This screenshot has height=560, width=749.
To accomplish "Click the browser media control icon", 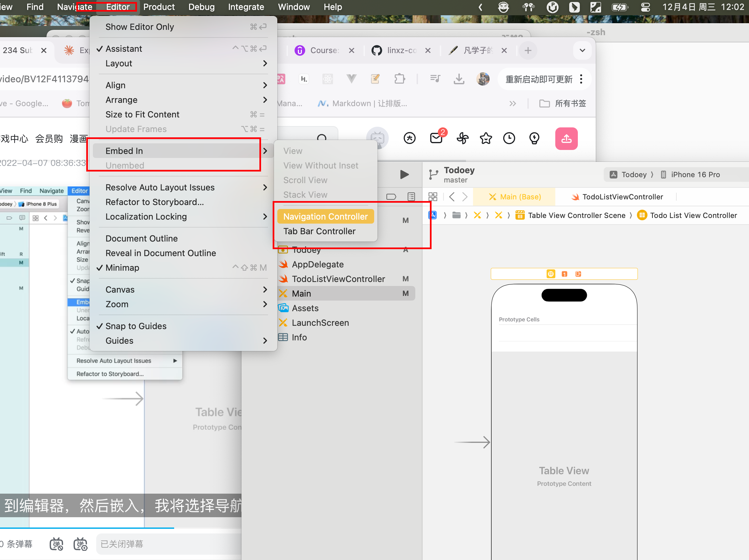I will point(435,79).
